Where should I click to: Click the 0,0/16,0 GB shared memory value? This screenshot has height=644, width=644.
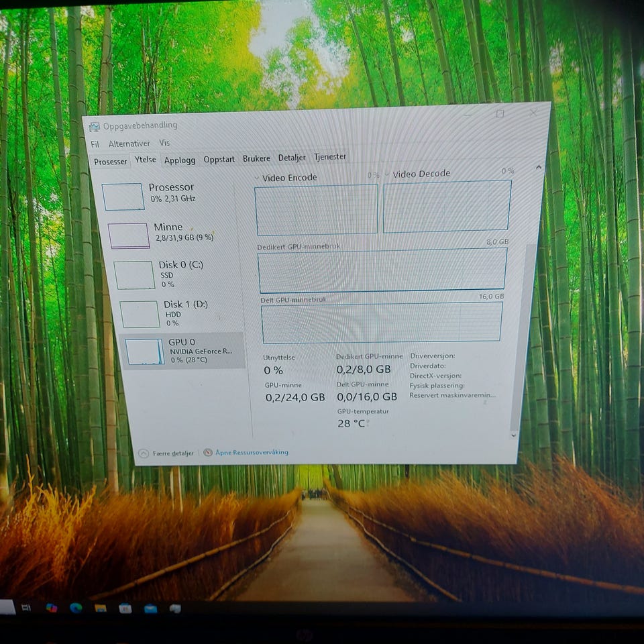pyautogui.click(x=367, y=396)
